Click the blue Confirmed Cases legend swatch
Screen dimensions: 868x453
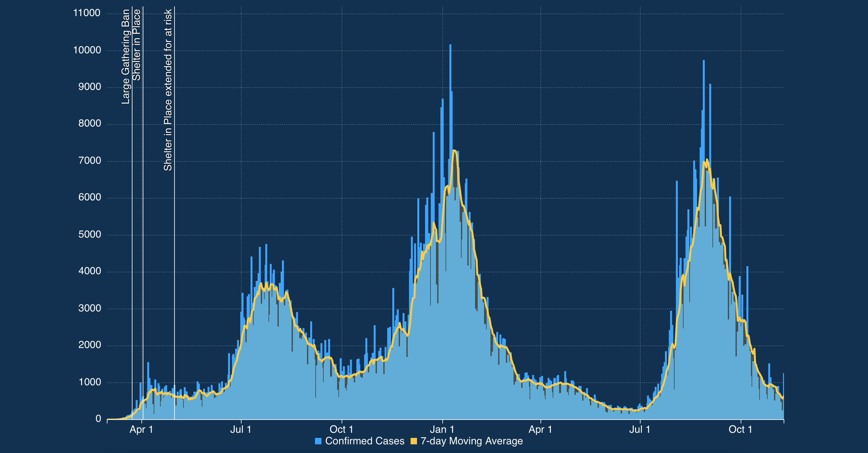pos(318,441)
